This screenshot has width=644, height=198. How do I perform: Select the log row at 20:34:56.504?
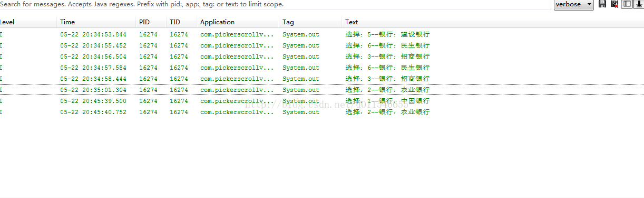coord(322,56)
